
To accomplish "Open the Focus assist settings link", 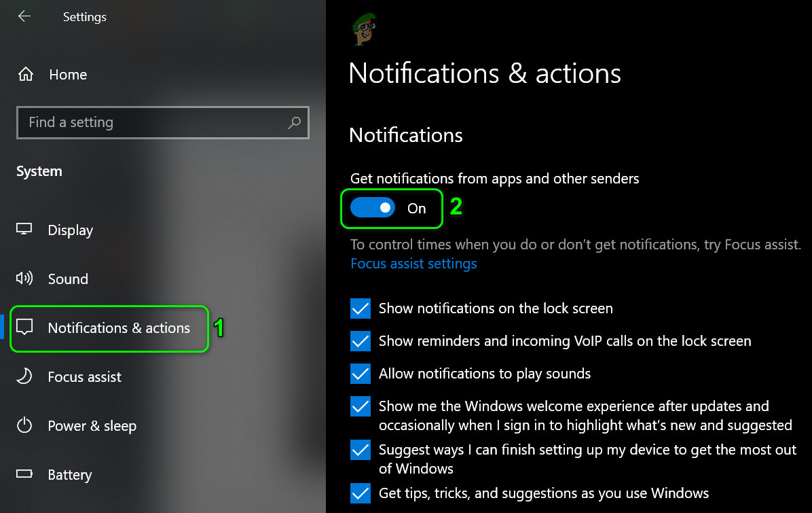I will pyautogui.click(x=413, y=264).
